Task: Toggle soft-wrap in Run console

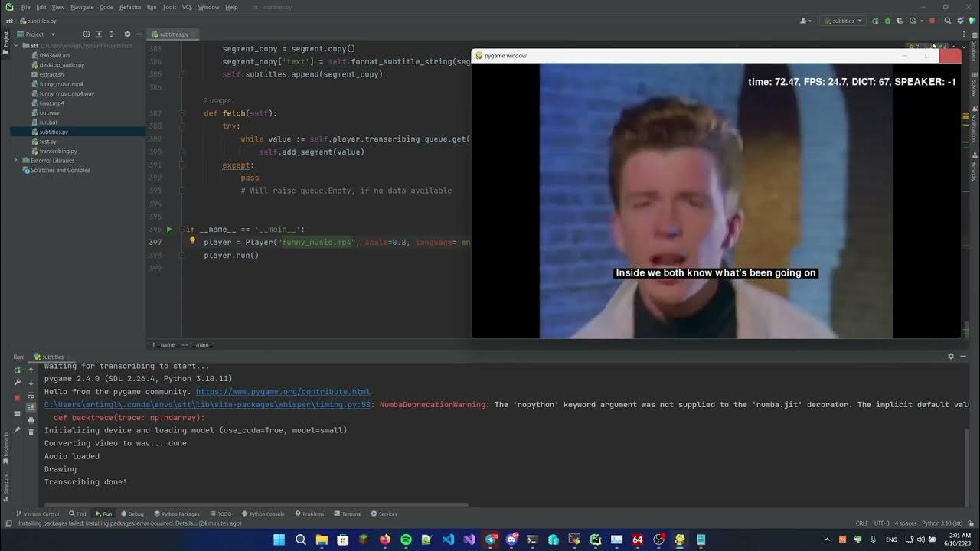Action: pyautogui.click(x=31, y=395)
